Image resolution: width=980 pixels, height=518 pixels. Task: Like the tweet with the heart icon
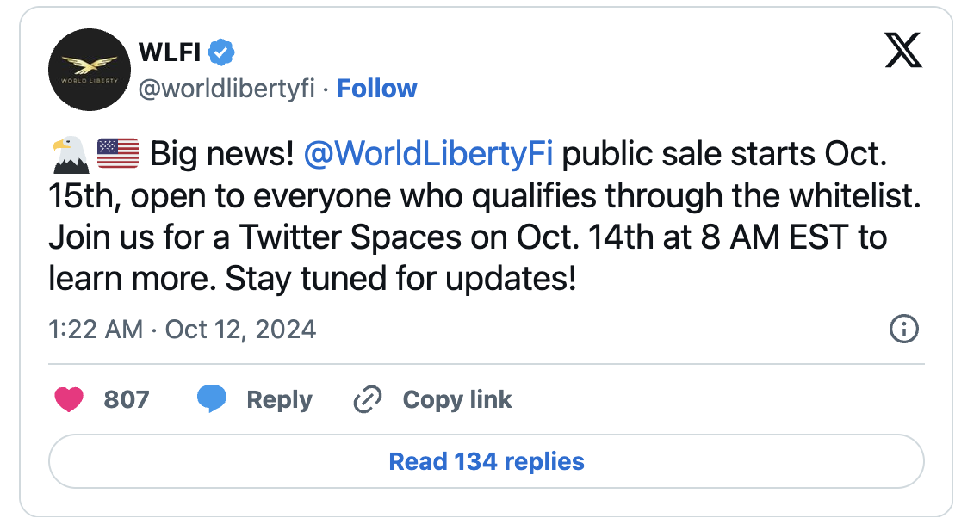click(x=69, y=399)
